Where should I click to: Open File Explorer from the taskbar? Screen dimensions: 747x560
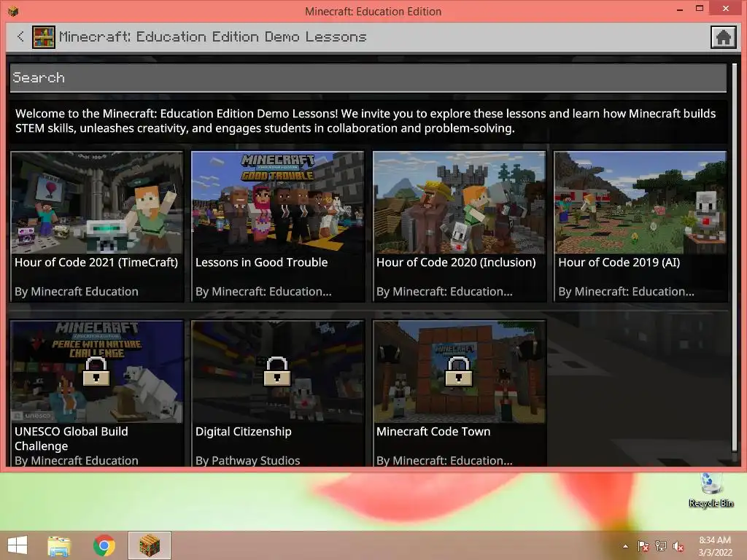click(x=59, y=545)
